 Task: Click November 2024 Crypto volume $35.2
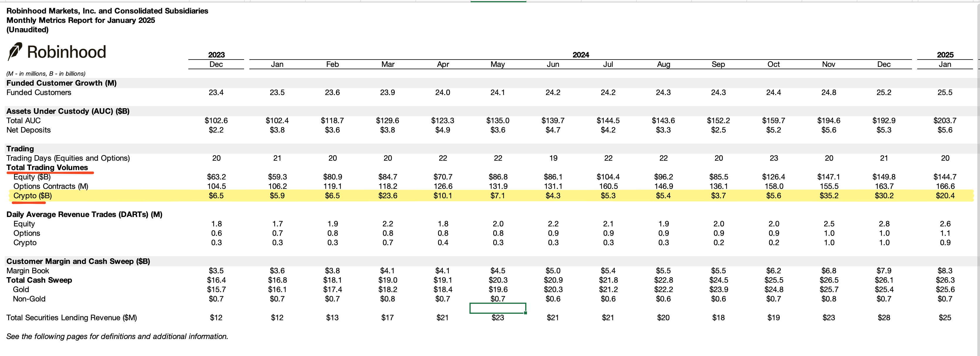(829, 196)
